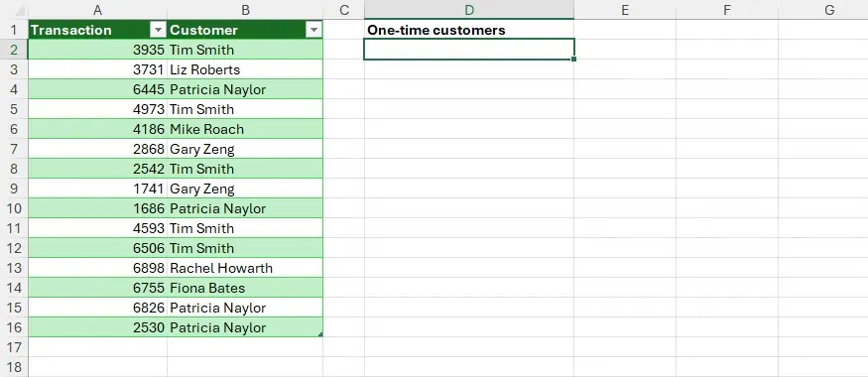This screenshot has height=377, width=868.
Task: Select Rachel Howarth customer cell
Action: click(x=245, y=268)
